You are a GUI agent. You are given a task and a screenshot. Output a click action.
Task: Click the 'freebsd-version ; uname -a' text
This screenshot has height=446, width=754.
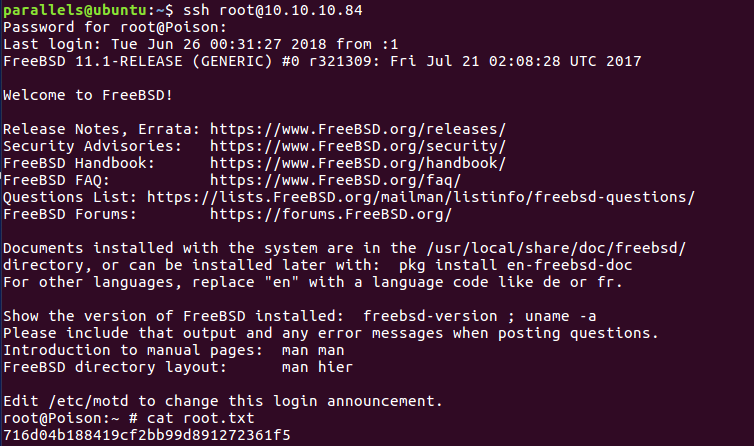pos(479,316)
